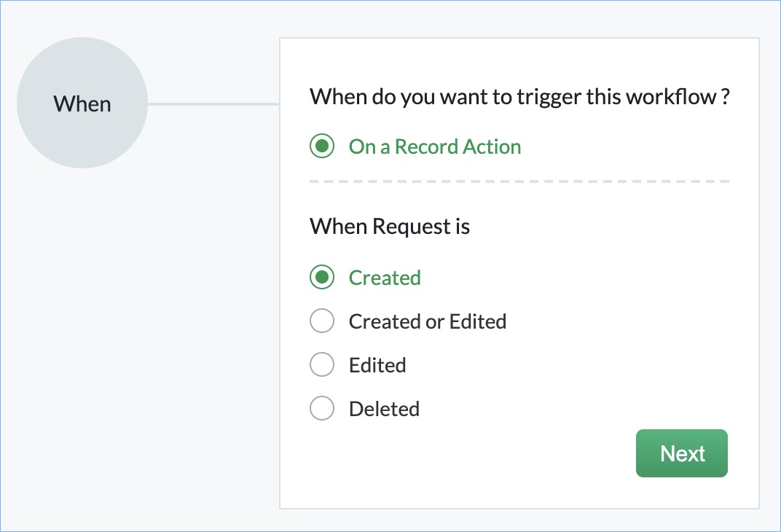The image size is (781, 532).
Task: Click the Next button
Action: [682, 453]
